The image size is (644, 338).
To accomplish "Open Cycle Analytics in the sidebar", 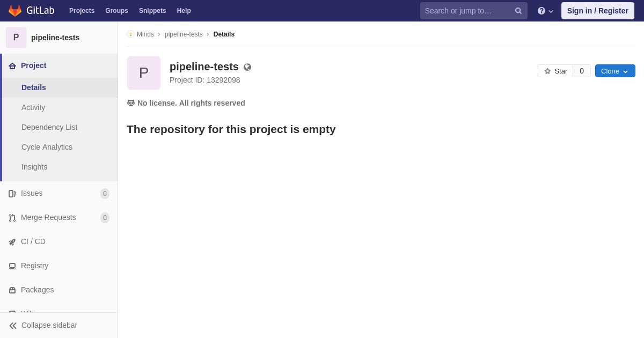I will pos(47,147).
